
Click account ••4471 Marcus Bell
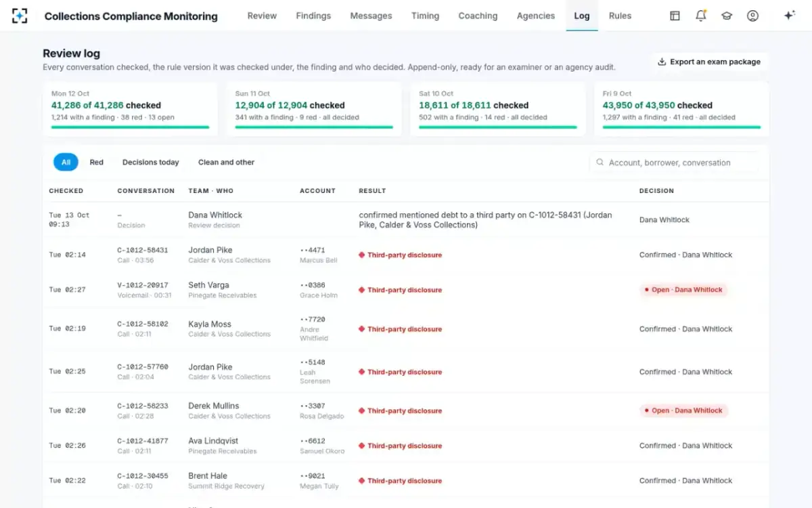[x=319, y=255]
